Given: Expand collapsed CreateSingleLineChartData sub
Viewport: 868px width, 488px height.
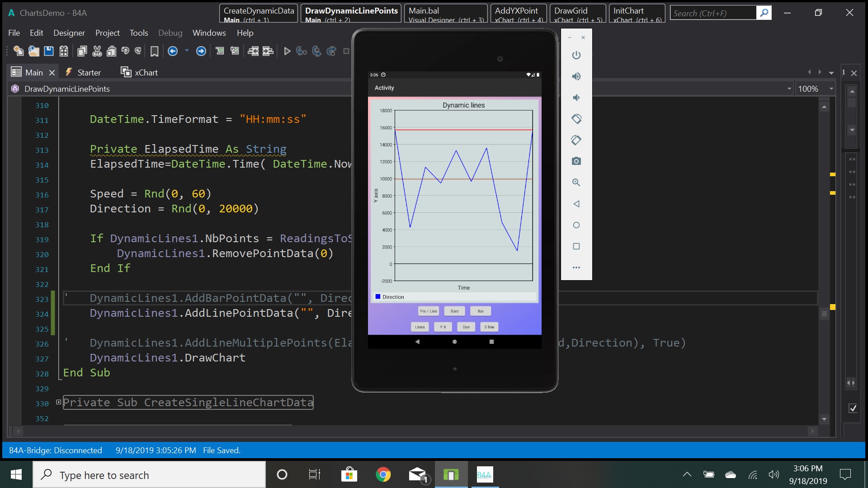Looking at the screenshot, I should (58, 402).
